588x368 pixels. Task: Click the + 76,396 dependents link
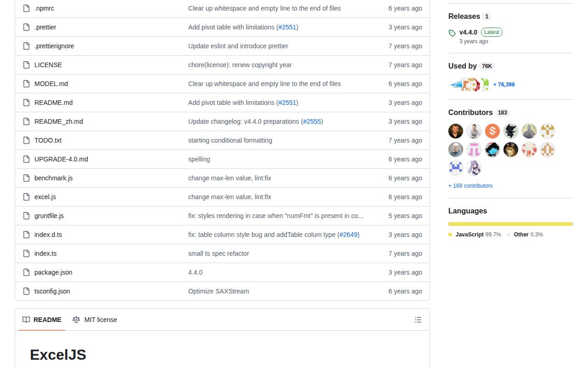[504, 85]
